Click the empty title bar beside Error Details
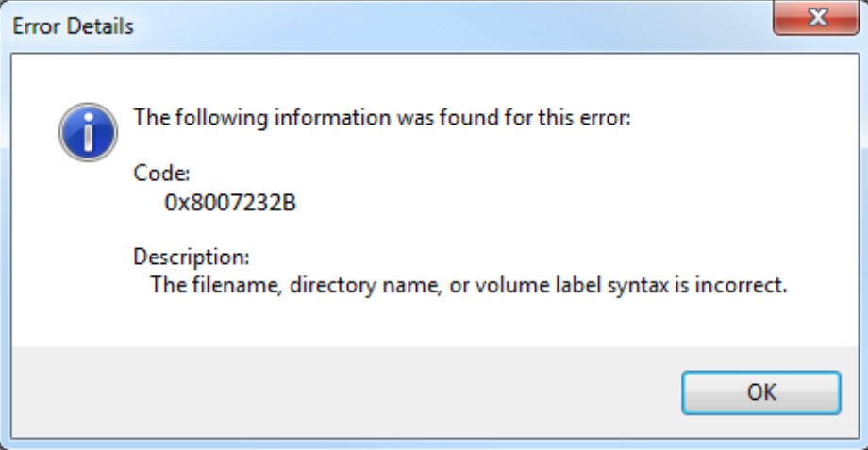This screenshot has width=868, height=450. pyautogui.click(x=453, y=26)
